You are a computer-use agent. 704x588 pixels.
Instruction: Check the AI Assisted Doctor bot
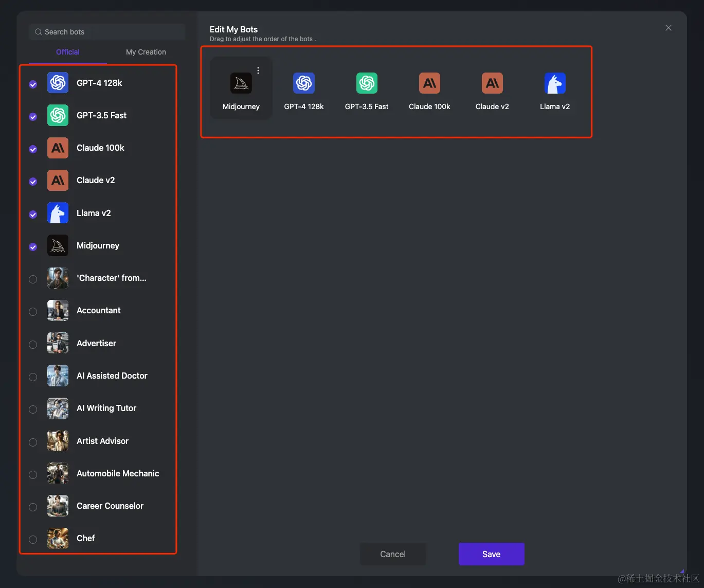point(33,377)
